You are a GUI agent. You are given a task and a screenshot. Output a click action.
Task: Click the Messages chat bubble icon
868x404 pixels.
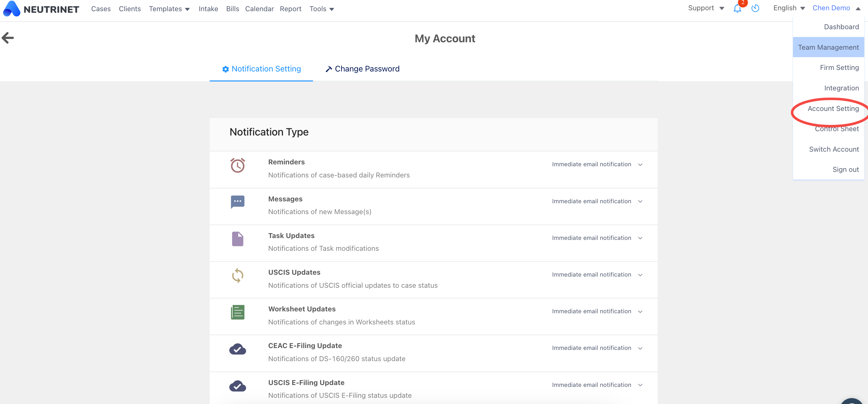[238, 202]
